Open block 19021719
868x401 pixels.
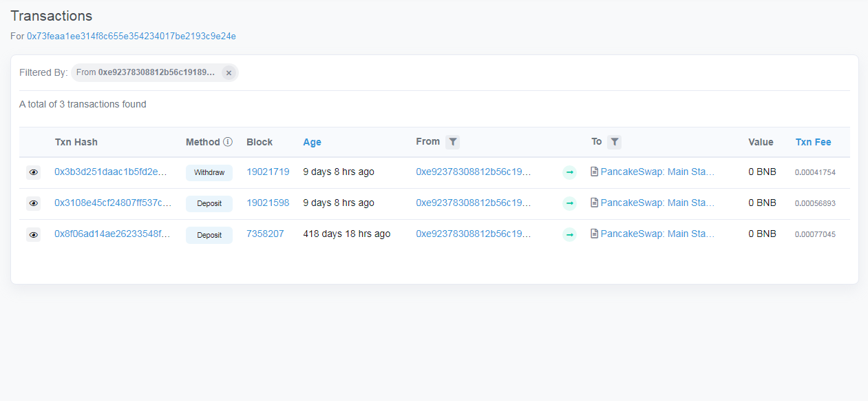[268, 172]
